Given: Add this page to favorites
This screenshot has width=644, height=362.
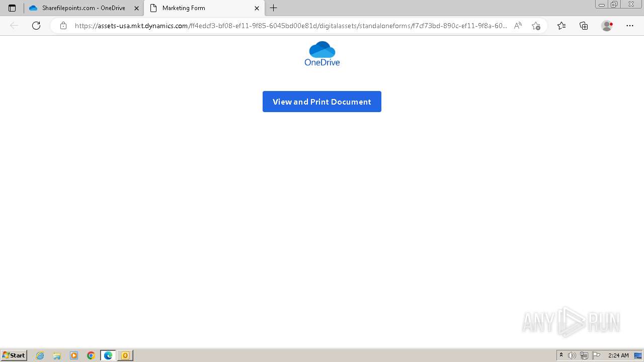Looking at the screenshot, I should tap(536, 26).
